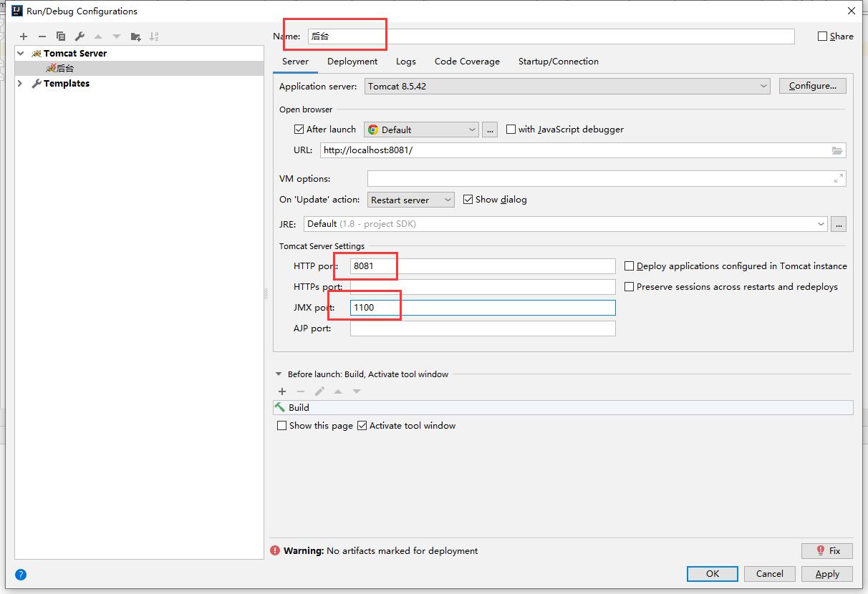Open the help question mark icon
The image size is (868, 594).
pos(21,574)
